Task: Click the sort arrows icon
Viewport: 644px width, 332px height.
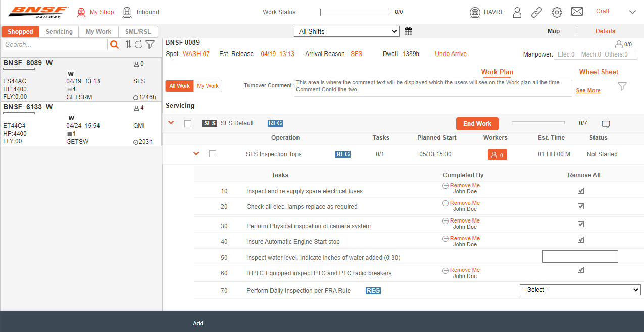Action: pos(128,44)
